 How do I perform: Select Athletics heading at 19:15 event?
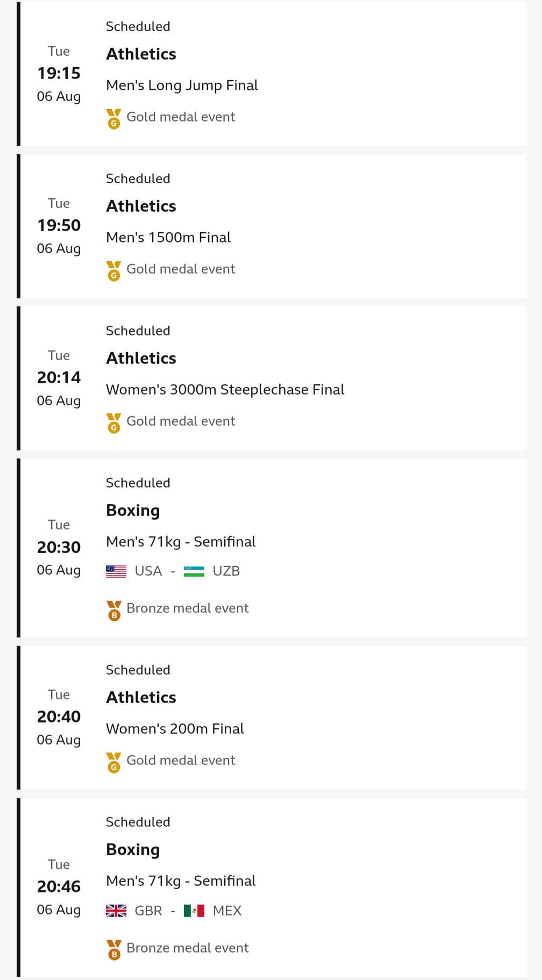[141, 54]
